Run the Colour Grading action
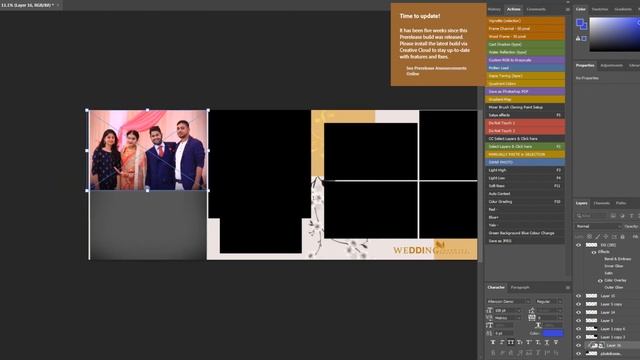The height and width of the screenshot is (360, 640). [x=525, y=202]
